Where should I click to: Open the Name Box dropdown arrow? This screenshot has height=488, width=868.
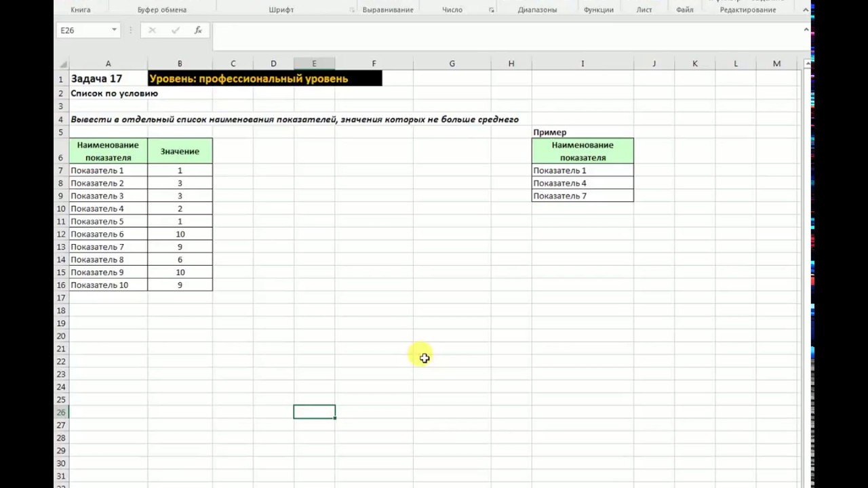pyautogui.click(x=114, y=30)
